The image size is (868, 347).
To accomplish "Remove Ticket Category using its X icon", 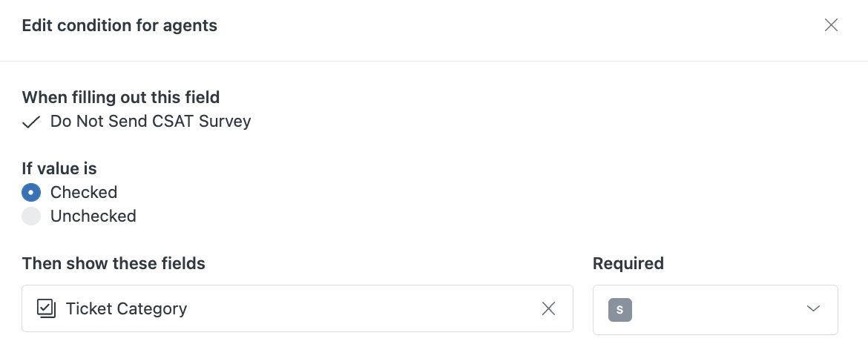I will pos(548,308).
